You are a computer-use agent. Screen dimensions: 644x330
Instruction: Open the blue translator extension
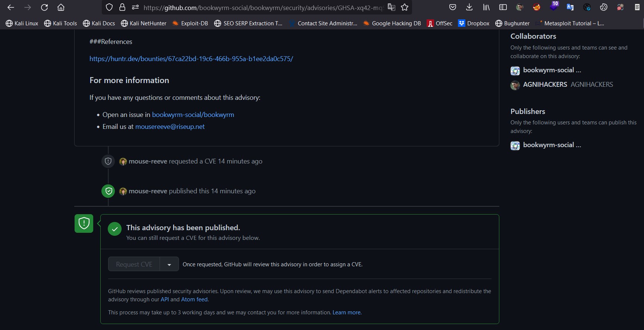click(x=570, y=7)
